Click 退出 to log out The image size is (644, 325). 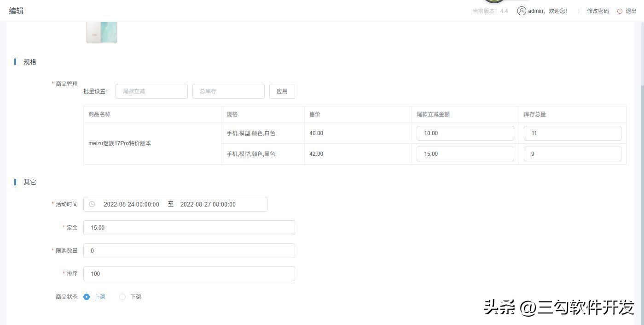[x=631, y=11]
